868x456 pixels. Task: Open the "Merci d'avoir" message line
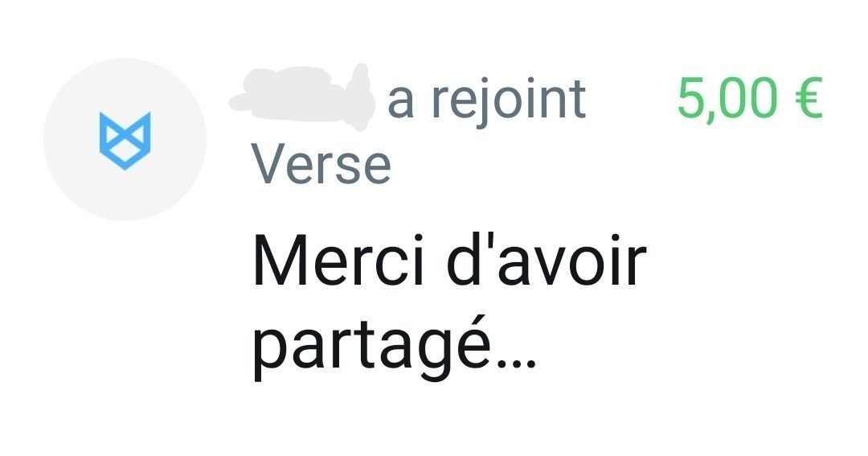tap(449, 260)
